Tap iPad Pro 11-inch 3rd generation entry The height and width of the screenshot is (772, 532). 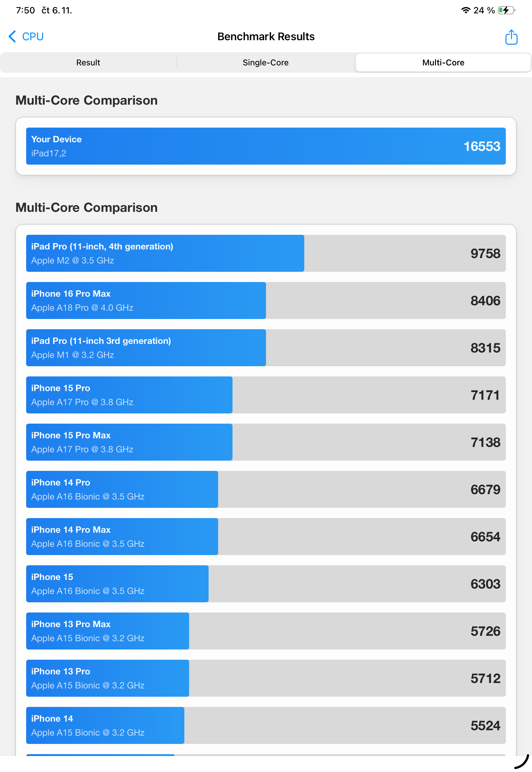[x=266, y=348]
